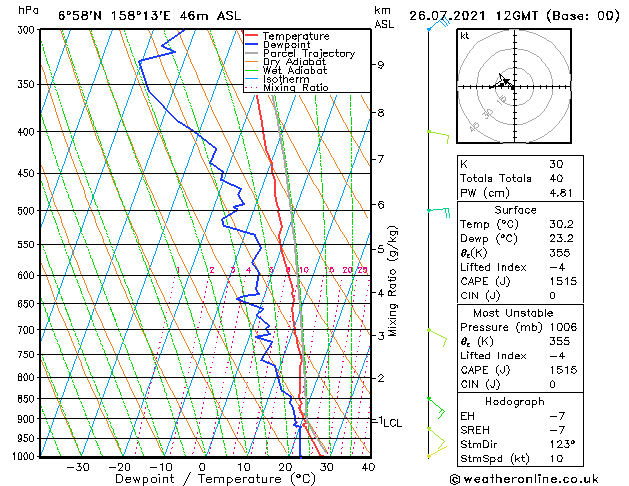This screenshot has height=486, width=629.
Task: Click the 'Lifted Index' label under Surface
Action: coord(493,267)
